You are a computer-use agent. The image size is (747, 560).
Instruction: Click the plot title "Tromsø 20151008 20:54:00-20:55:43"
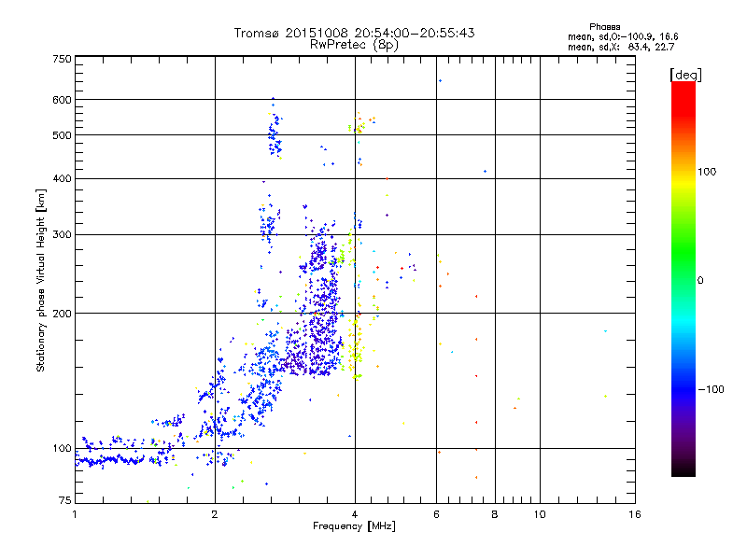(354, 33)
